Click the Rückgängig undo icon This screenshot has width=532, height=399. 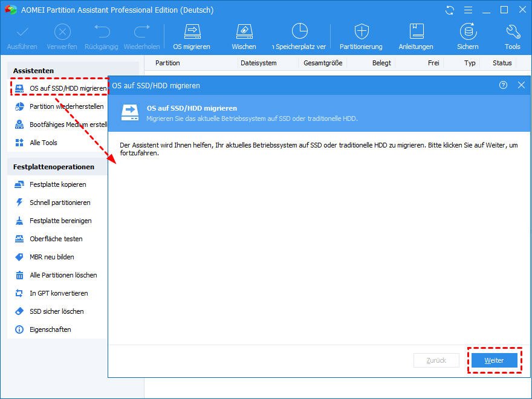(x=102, y=31)
